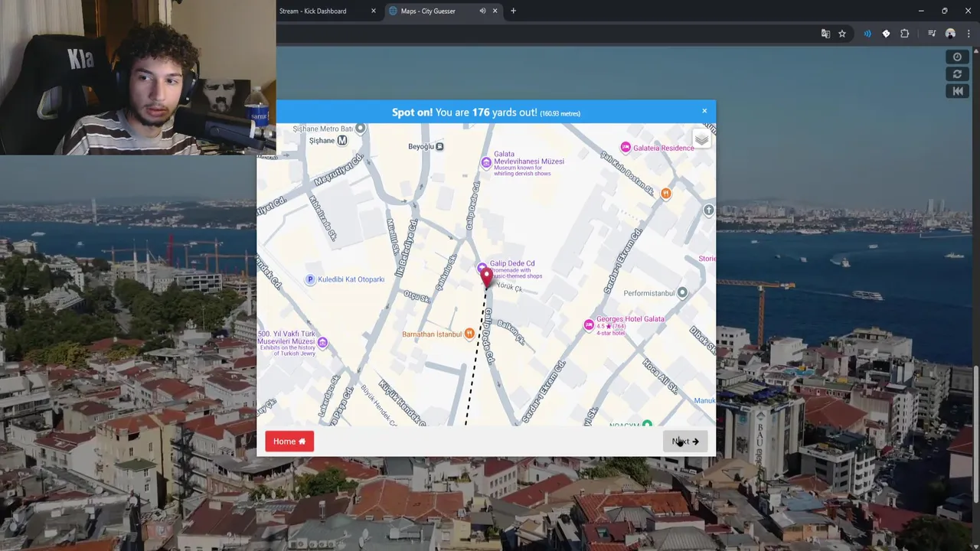
Task: Open the translate page icon in address bar
Action: 825,34
